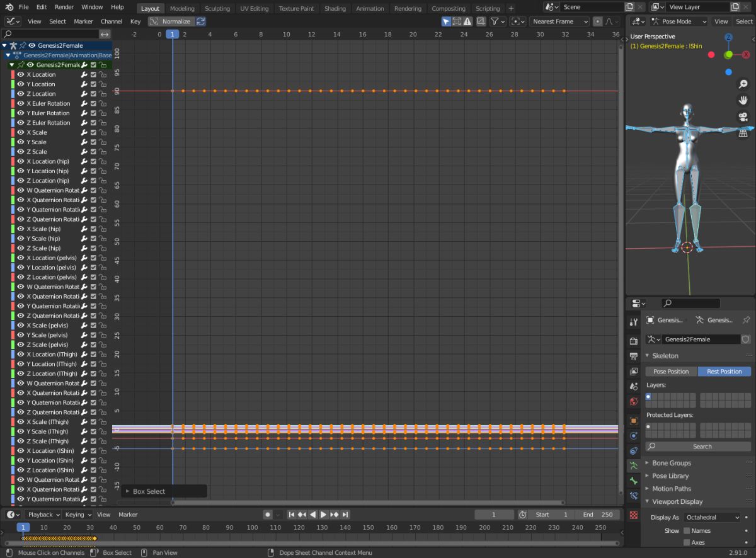
Task: Expand the Motion Paths panel
Action: coord(647,489)
